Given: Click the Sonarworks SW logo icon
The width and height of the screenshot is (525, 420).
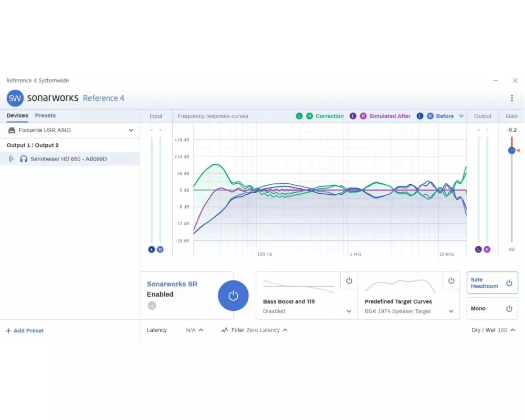Looking at the screenshot, I should click(15, 98).
